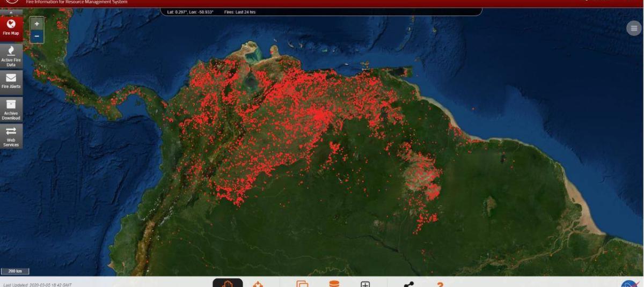Image resolution: width=644 pixels, height=287 pixels.
Task: Click the FIRMS logo in the header
Action: click(11, 2)
